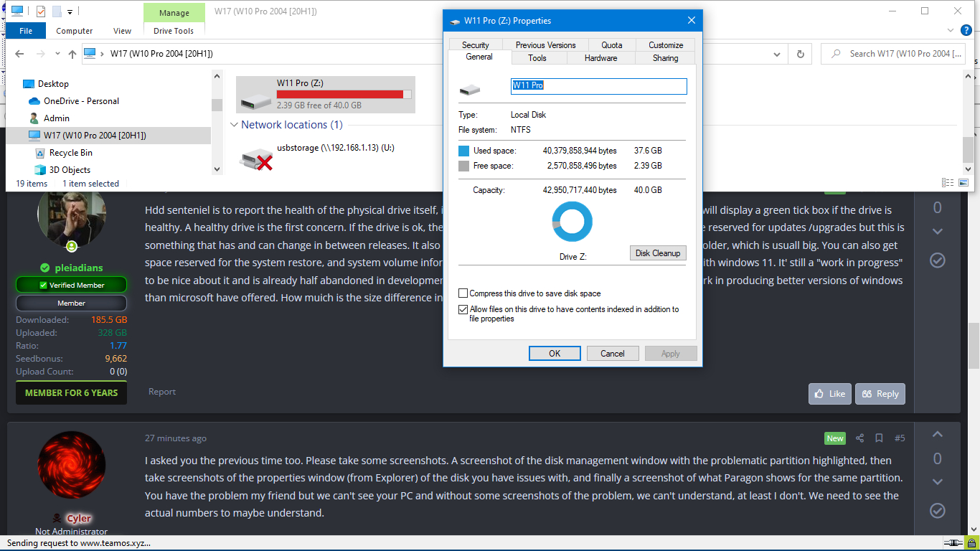This screenshot has height=551, width=980.
Task: Open the Computer ribbon tab
Action: (75, 31)
